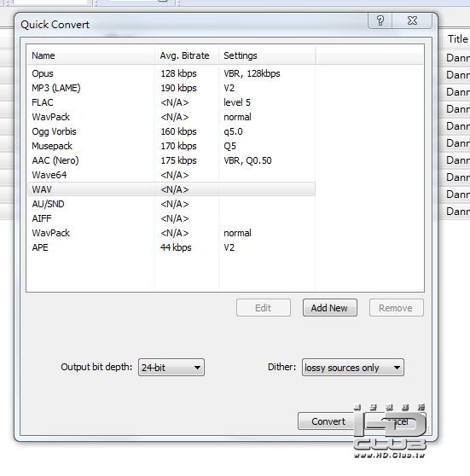Click the help question mark button
The image size is (470, 476).
[x=380, y=20]
